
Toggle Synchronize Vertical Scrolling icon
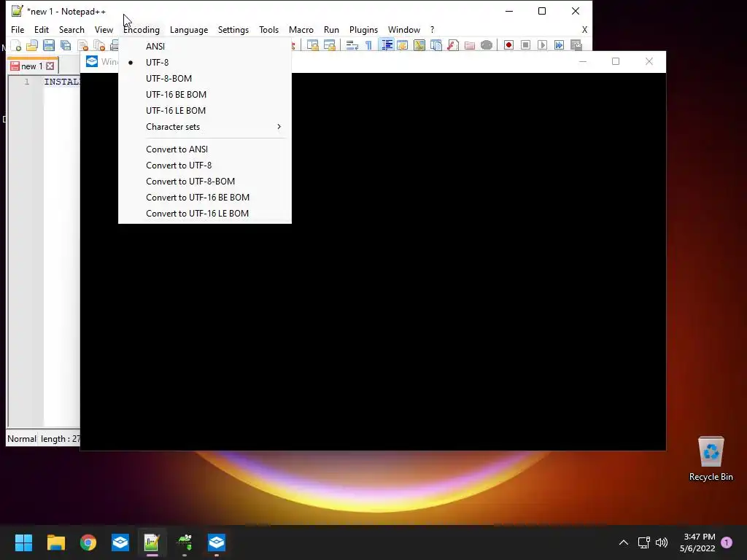pos(313,45)
